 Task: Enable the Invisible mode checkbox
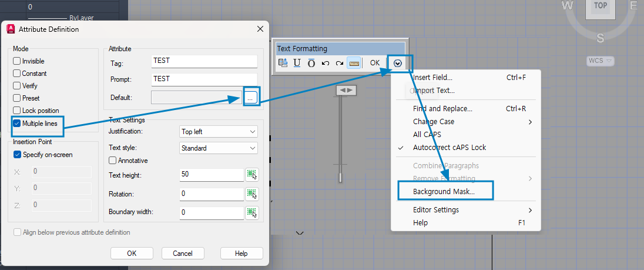point(17,61)
